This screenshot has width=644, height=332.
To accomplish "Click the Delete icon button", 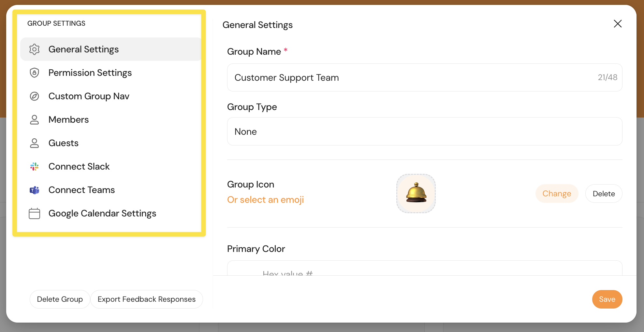I will (x=604, y=194).
